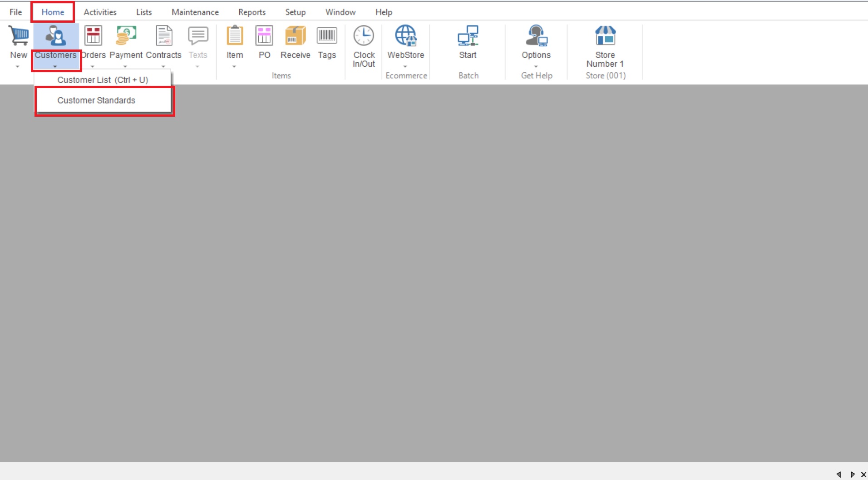
Task: Switch to the Reports tab
Action: (252, 12)
